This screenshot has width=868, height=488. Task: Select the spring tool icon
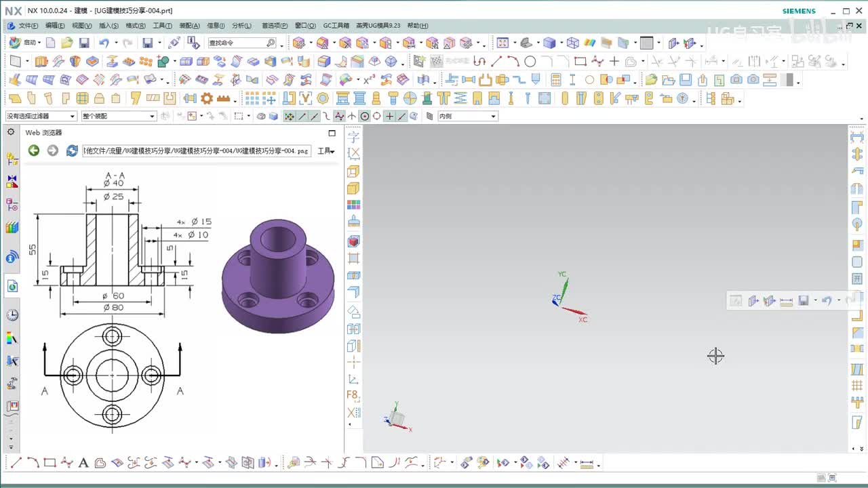pos(460,98)
